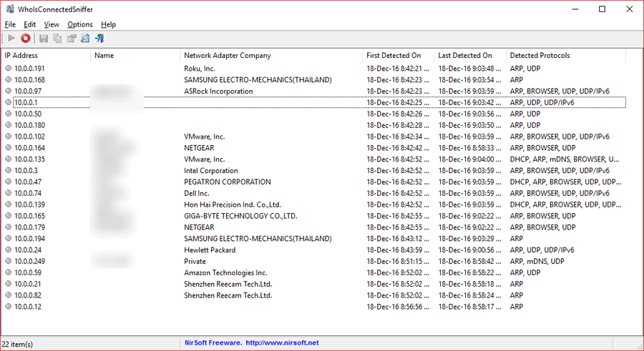Click the device icon beside 10.0.0.12

tap(8, 306)
